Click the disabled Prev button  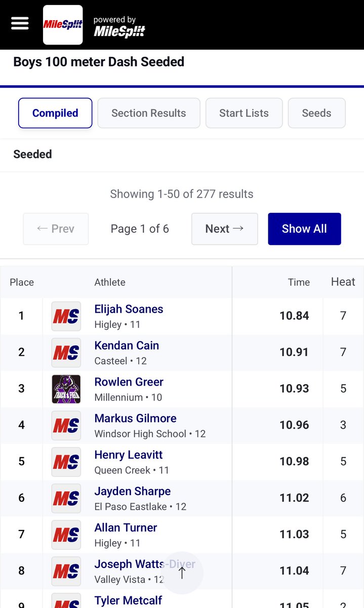56,229
